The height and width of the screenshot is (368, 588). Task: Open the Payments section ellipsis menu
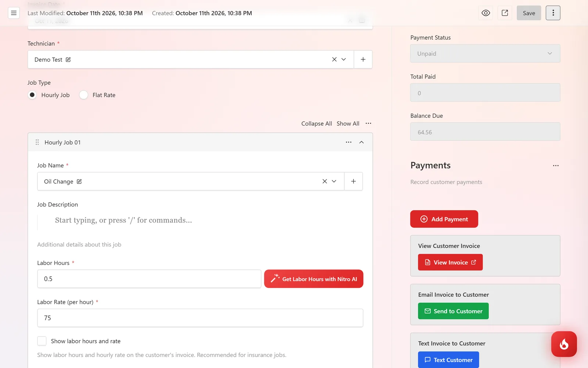tap(556, 166)
